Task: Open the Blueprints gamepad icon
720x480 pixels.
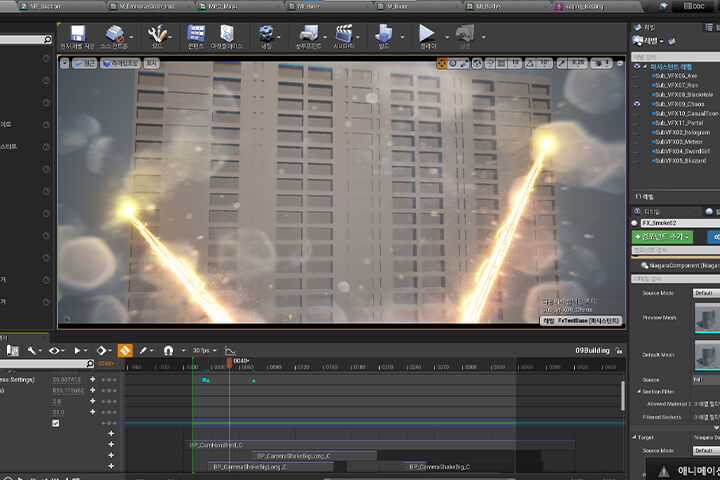Action: (309, 34)
